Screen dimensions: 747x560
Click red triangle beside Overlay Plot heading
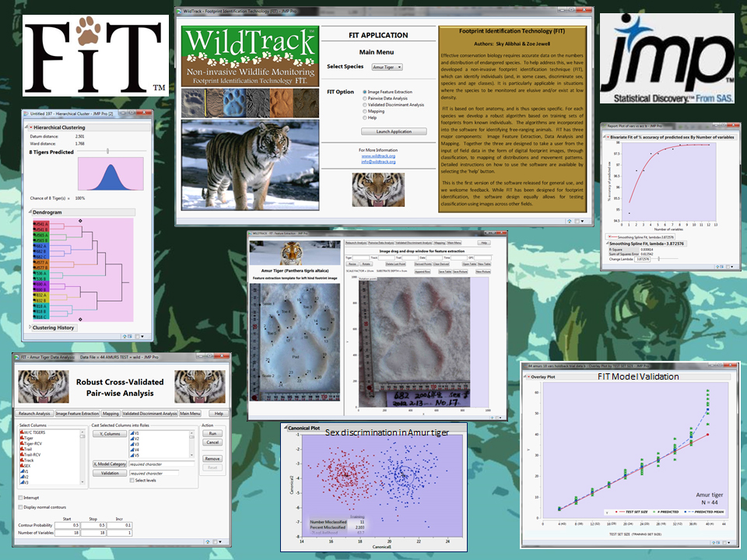click(528, 376)
